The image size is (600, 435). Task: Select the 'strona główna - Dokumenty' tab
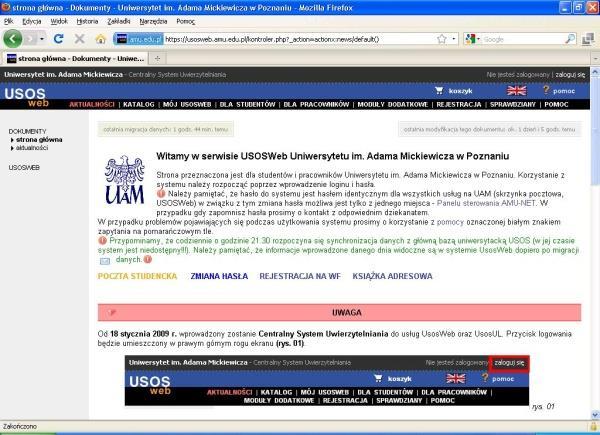pos(75,59)
